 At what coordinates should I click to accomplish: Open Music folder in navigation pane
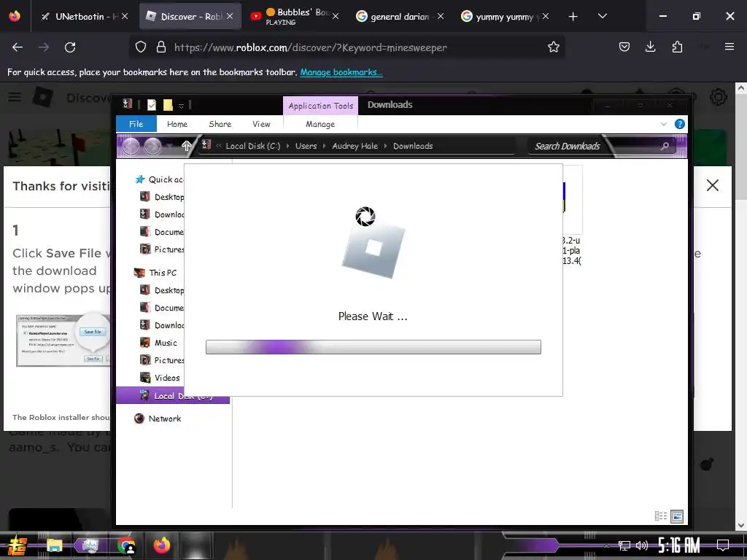158,343
